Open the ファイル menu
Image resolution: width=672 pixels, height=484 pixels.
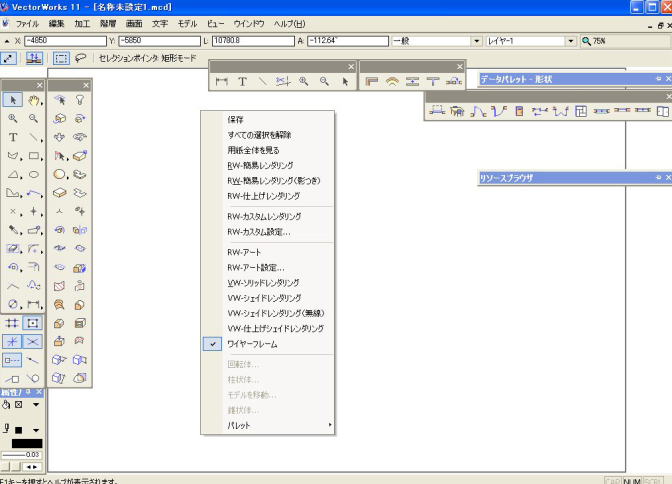click(27, 24)
